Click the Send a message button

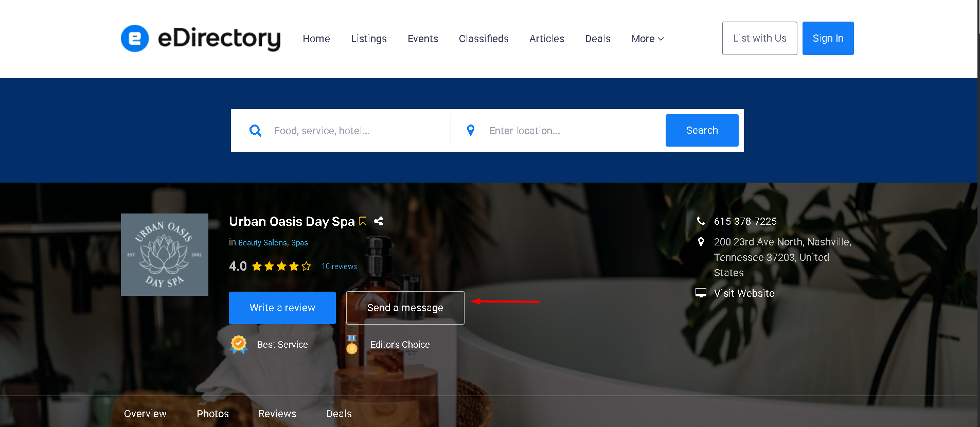coord(405,308)
